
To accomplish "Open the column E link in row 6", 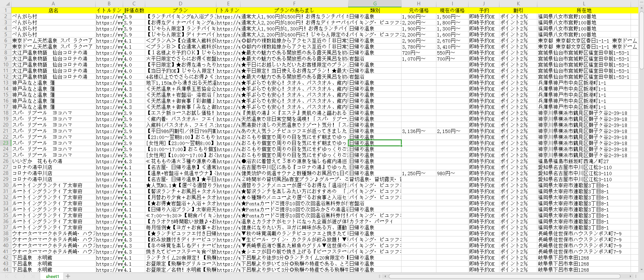I will click(228, 41).
